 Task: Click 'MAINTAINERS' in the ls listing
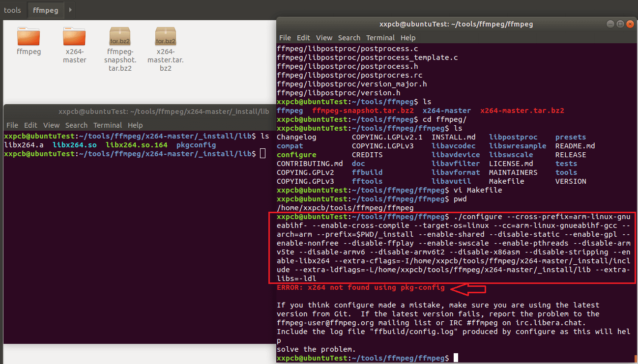pyautogui.click(x=513, y=172)
